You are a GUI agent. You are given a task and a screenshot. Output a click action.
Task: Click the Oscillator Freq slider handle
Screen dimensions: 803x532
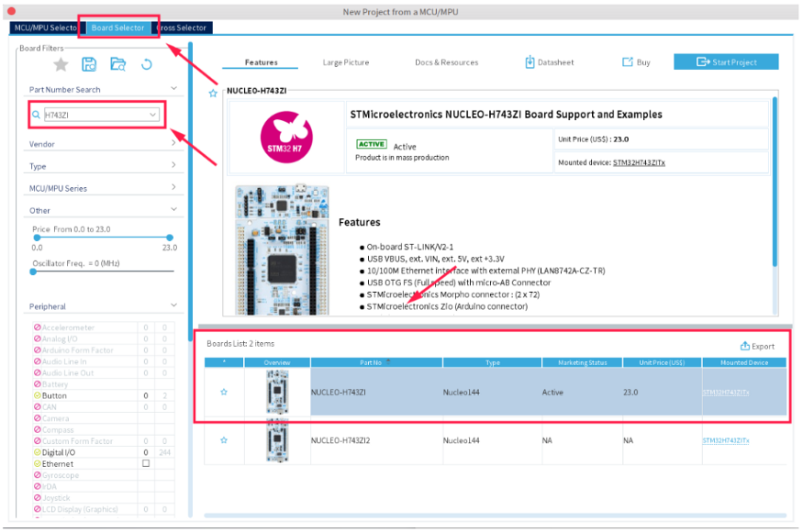33,272
